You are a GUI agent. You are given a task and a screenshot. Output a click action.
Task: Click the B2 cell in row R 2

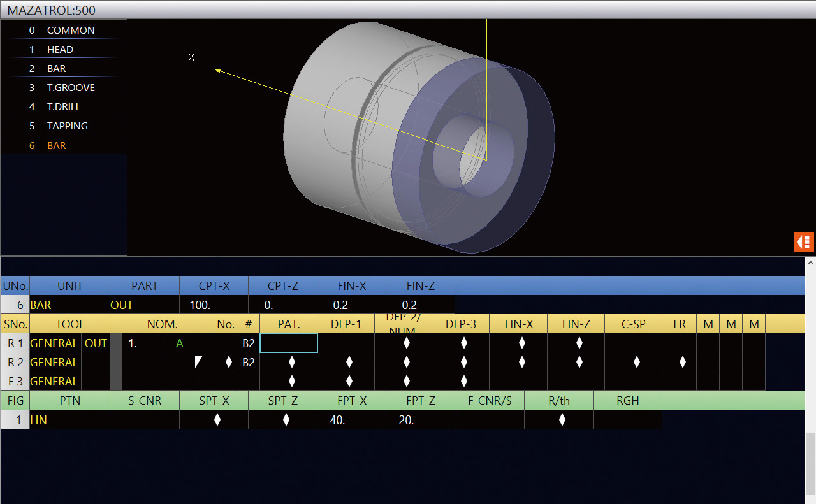[x=248, y=362]
